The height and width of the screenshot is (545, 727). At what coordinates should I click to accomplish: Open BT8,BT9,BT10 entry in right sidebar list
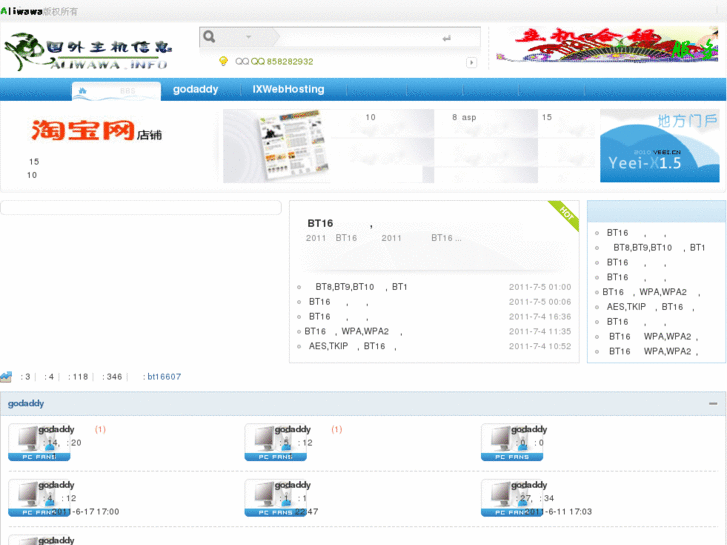(x=659, y=248)
